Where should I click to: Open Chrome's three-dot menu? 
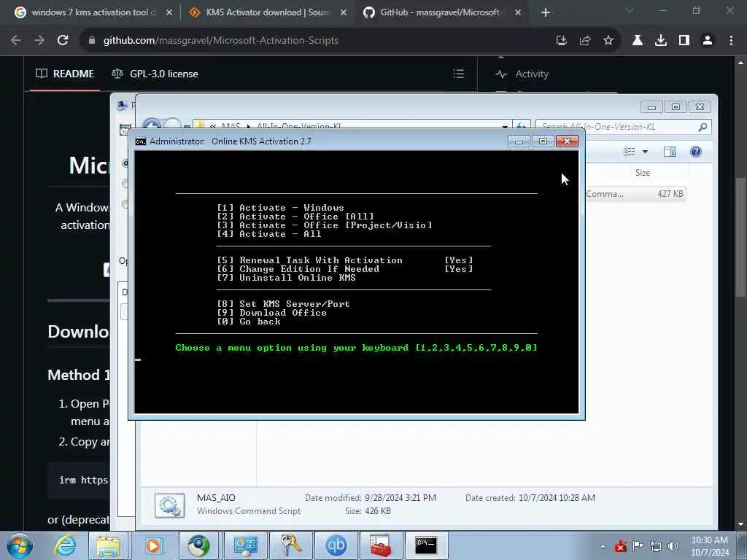point(731,41)
